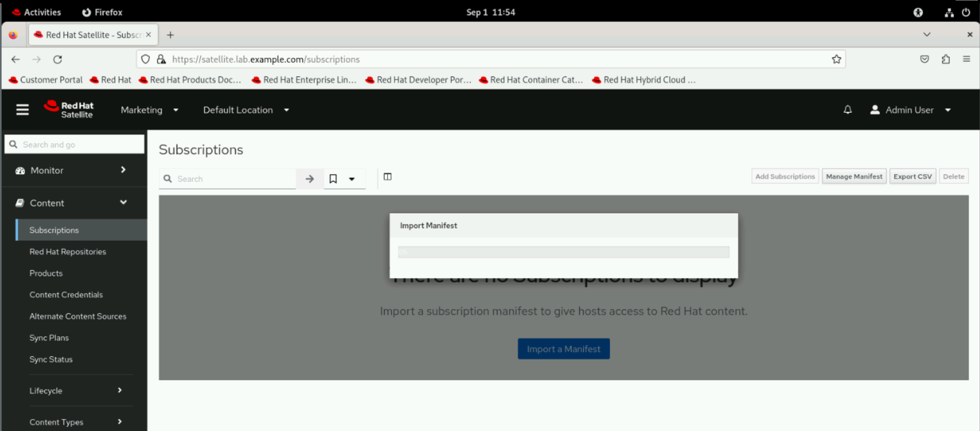This screenshot has width=980, height=431.
Task: Open the Red Hat bookmark
Action: (111, 80)
